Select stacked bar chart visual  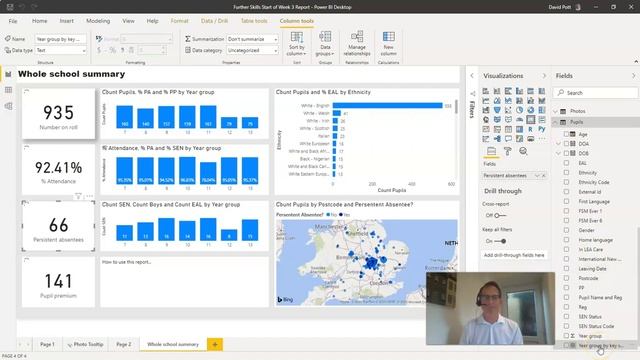pyautogui.click(x=486, y=91)
